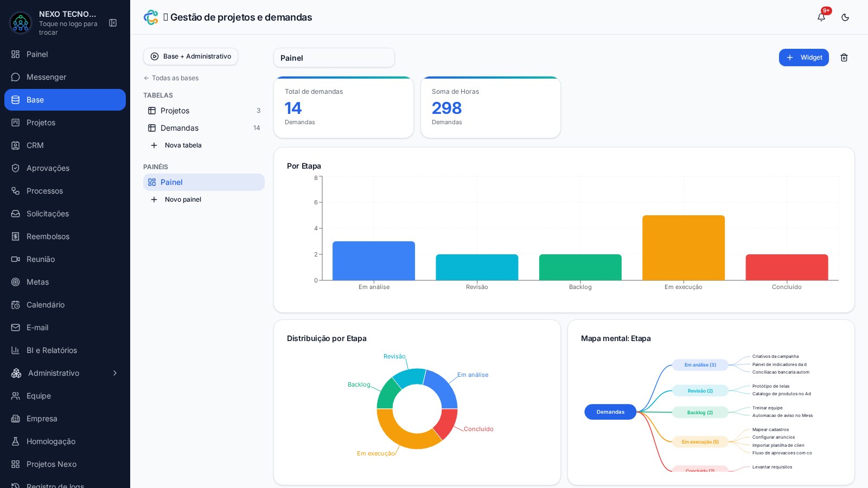
Task: Delete panel with trash icon
Action: pos(844,57)
